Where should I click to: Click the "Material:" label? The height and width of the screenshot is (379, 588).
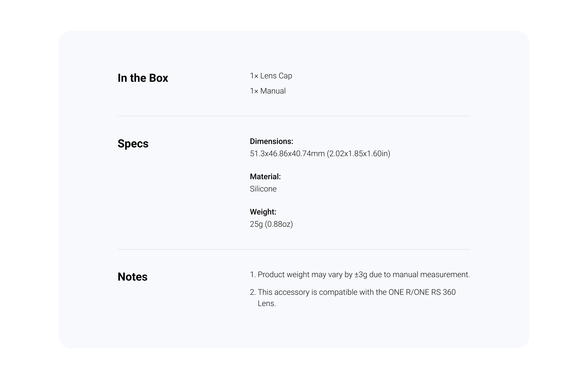click(x=265, y=177)
